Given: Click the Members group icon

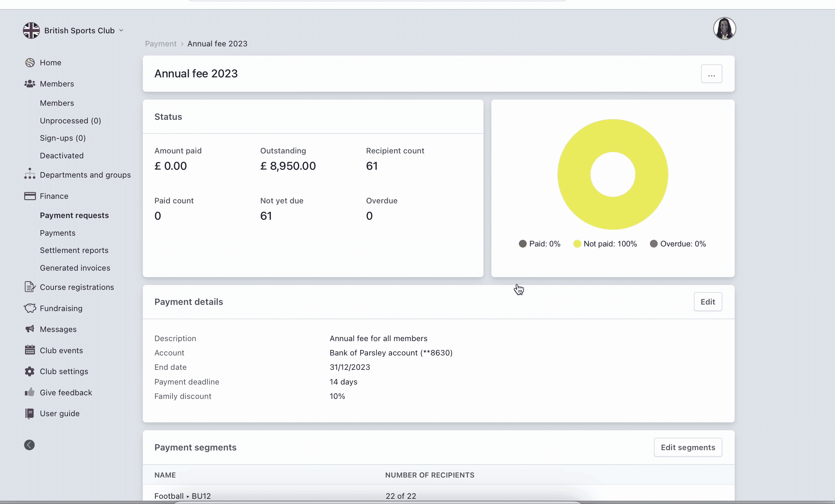Looking at the screenshot, I should tap(30, 84).
